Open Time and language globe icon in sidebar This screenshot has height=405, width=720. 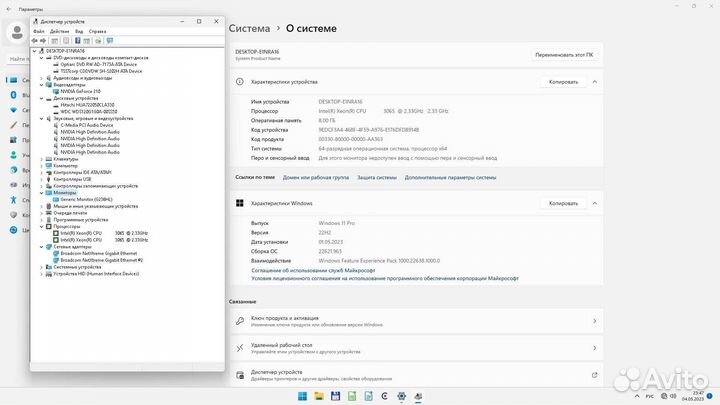(x=14, y=170)
